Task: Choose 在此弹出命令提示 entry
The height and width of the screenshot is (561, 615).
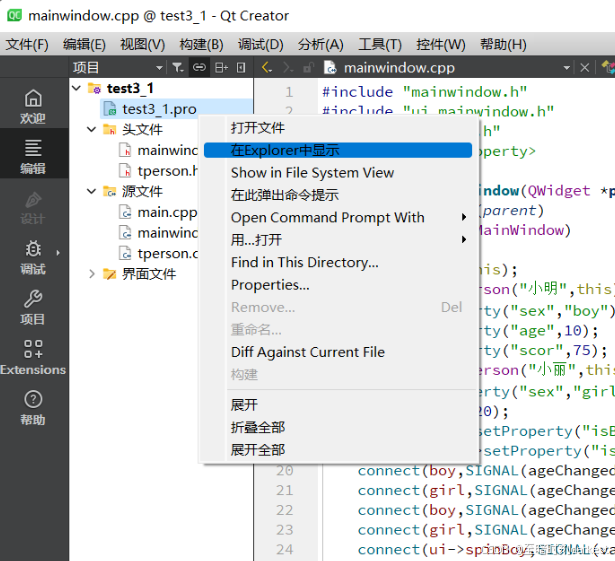Action: [x=338, y=195]
